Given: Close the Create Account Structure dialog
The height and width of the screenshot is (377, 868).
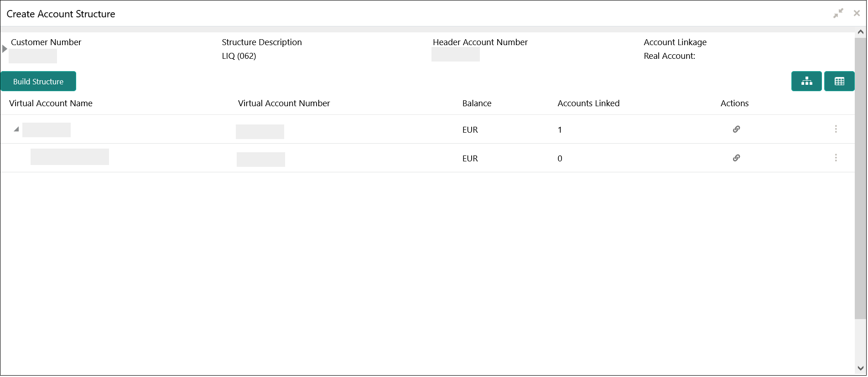Looking at the screenshot, I should click(x=857, y=14).
